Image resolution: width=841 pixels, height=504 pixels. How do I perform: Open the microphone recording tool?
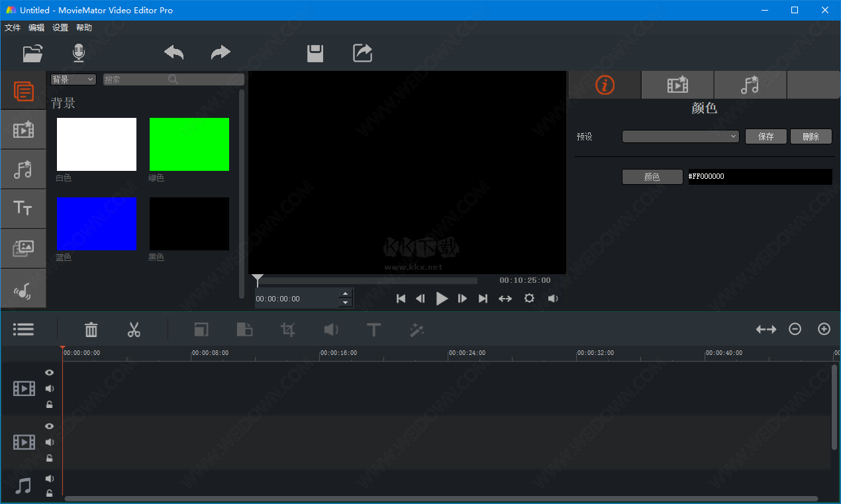click(78, 53)
